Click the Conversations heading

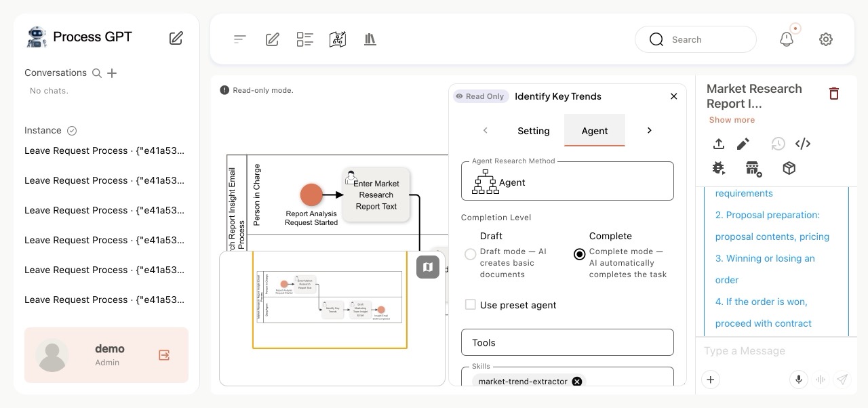click(56, 73)
